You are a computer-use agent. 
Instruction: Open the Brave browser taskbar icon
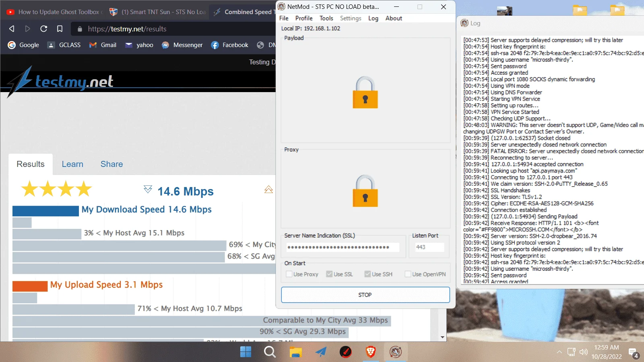click(370, 352)
